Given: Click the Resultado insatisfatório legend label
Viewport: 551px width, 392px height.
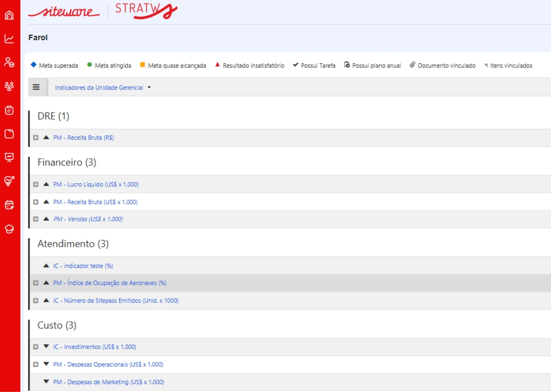Looking at the screenshot, I should 253,66.
